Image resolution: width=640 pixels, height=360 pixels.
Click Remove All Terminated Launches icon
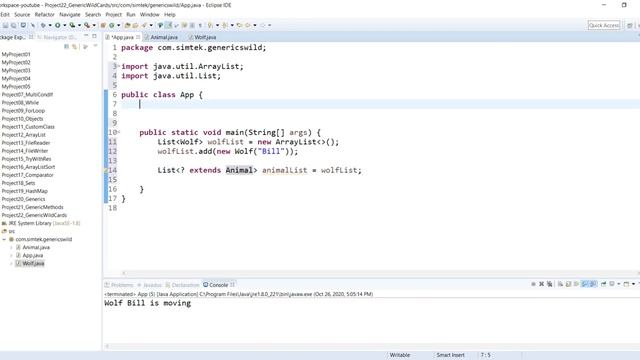coord(549,284)
